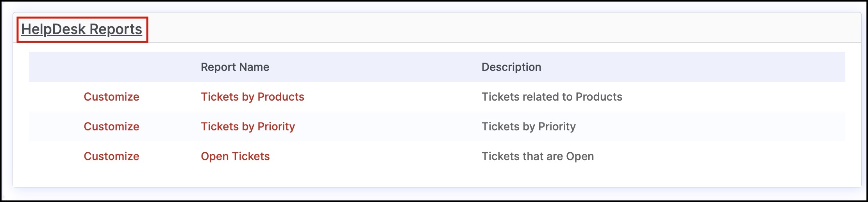Click the word 'Open' in Open Tickets link
This screenshot has width=868, height=202.
(215, 156)
